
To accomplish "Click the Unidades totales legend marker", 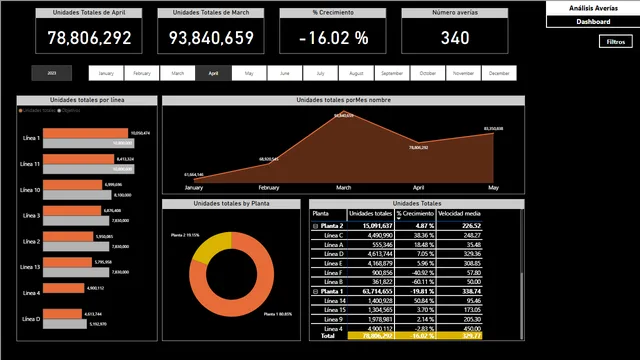I will click(20, 111).
